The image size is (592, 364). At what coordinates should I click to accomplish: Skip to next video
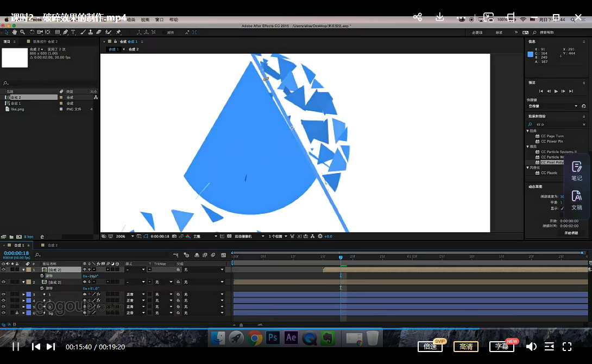[51, 347]
